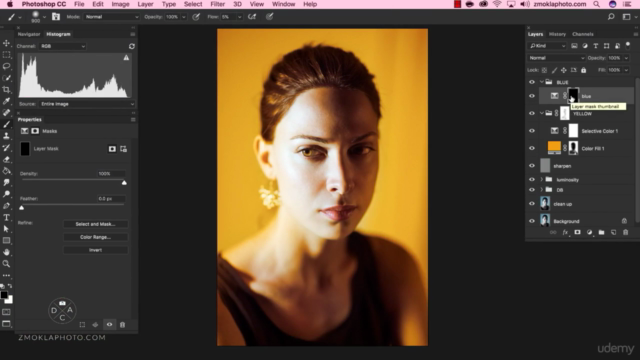Click the histogram cached data warning icon

tap(126, 58)
